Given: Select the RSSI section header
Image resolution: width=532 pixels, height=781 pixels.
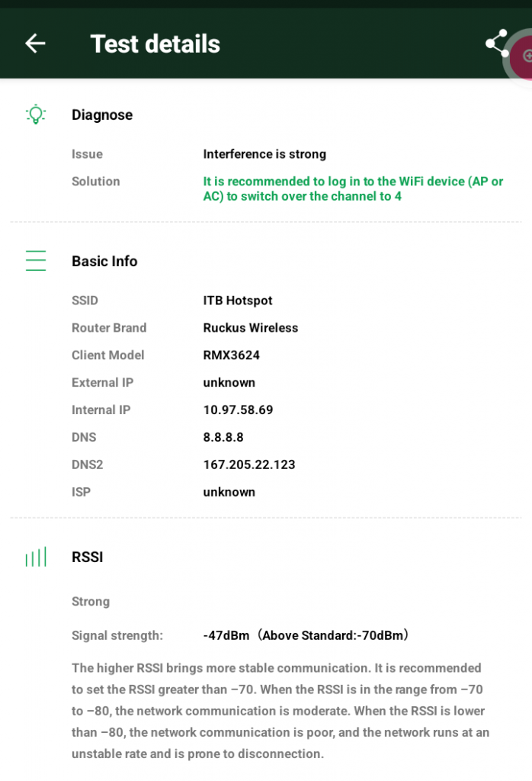Looking at the screenshot, I should (x=87, y=558).
